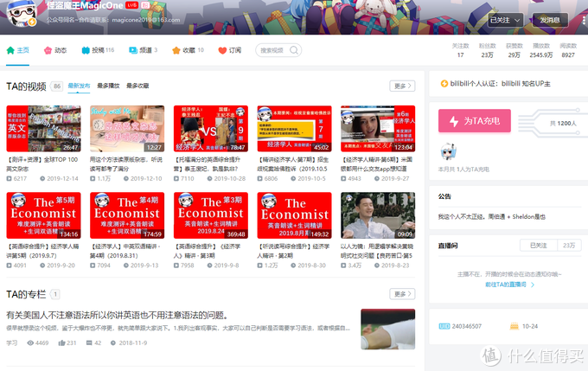Open title 【测评+资源】全球TOP 100 英文杂志
The image size is (588, 371).
[42, 164]
